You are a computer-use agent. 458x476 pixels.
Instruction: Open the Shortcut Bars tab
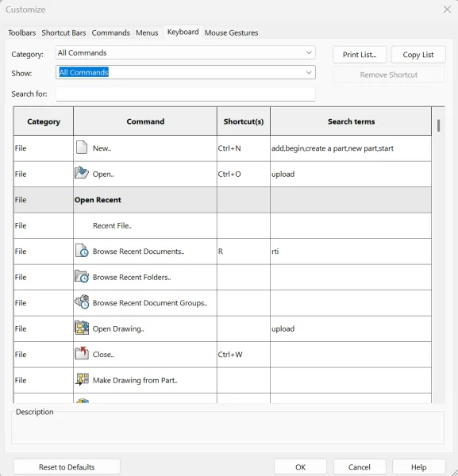64,33
